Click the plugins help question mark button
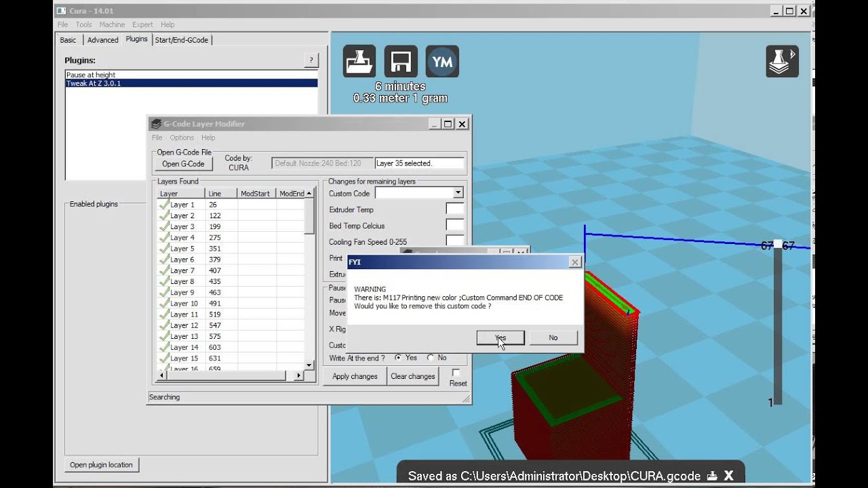The width and height of the screenshot is (868, 488). point(311,60)
